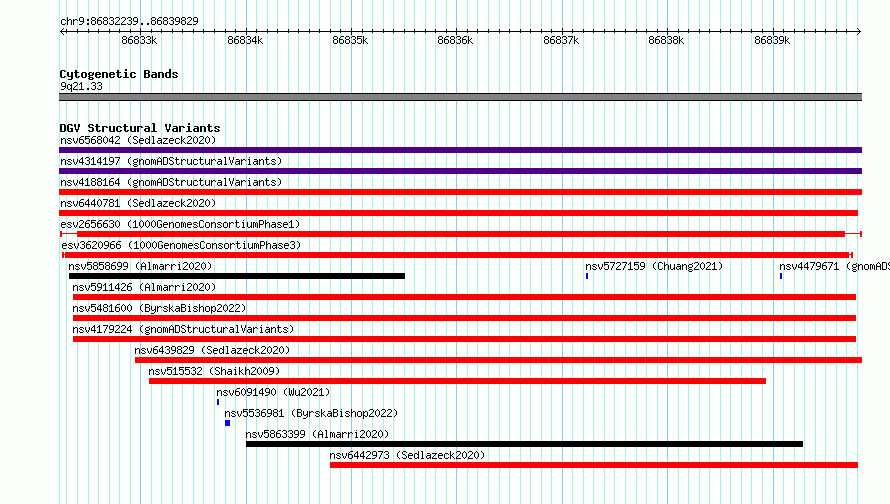This screenshot has width=890, height=504.
Task: Click the red bar under esv3620966
Action: click(x=457, y=255)
